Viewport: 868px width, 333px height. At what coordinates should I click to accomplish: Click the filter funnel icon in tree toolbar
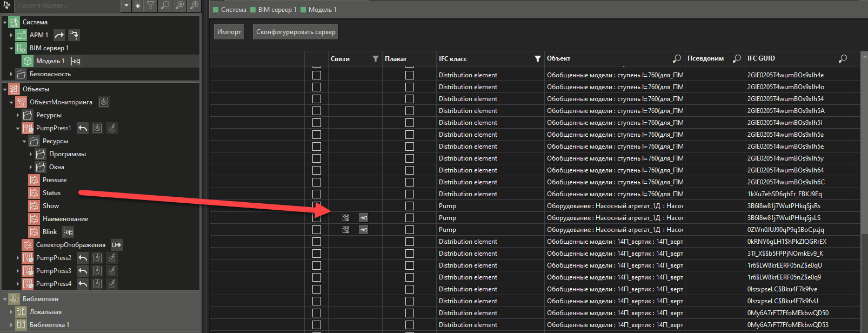pyautogui.click(x=151, y=5)
